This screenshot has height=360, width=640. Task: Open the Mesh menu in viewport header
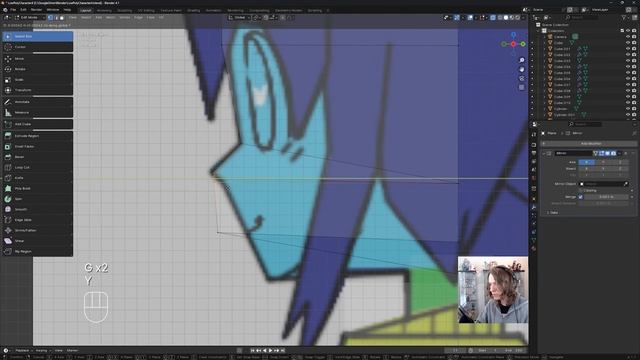coord(111,18)
